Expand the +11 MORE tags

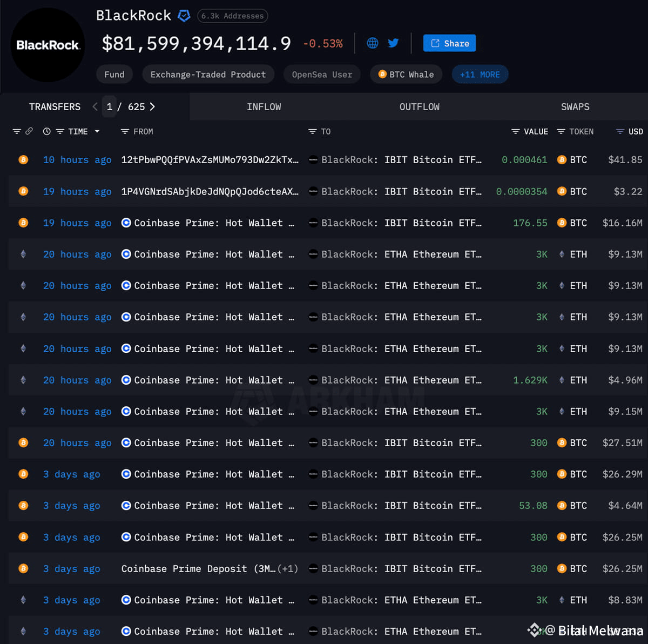coord(480,75)
